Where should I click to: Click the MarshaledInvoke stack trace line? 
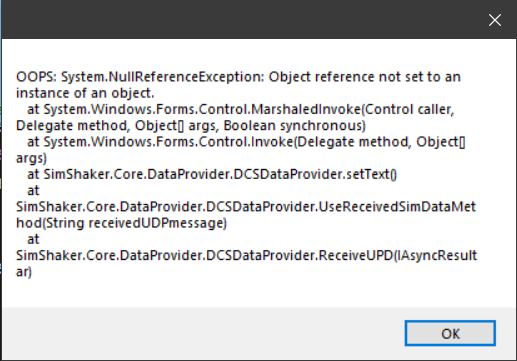tap(240, 110)
